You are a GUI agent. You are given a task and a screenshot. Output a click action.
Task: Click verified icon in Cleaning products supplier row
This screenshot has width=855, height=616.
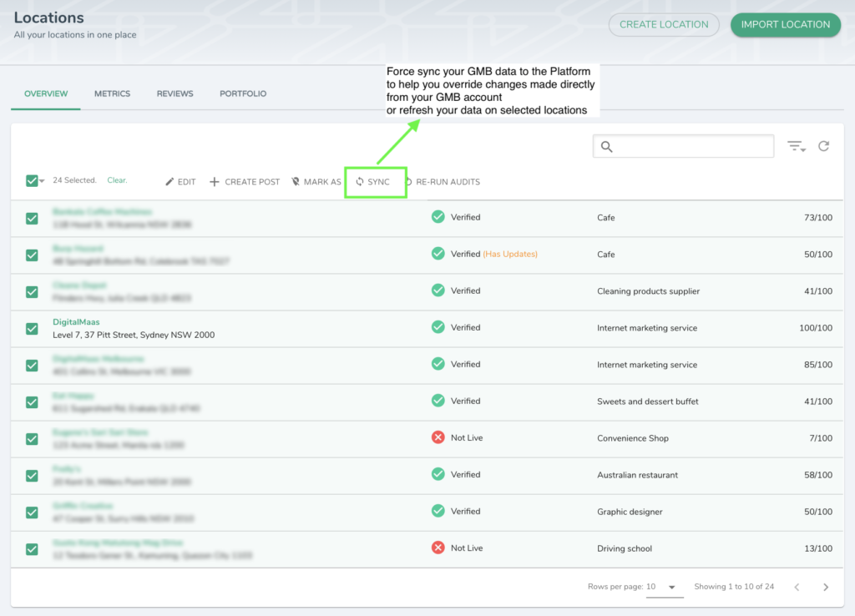438,290
